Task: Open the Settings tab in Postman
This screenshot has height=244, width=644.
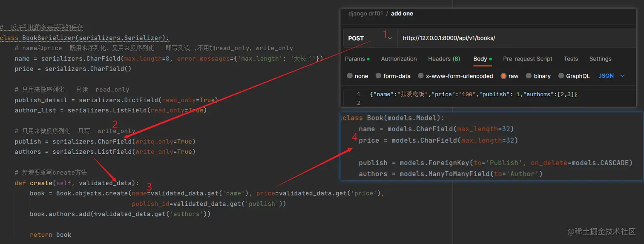Action: click(x=600, y=59)
